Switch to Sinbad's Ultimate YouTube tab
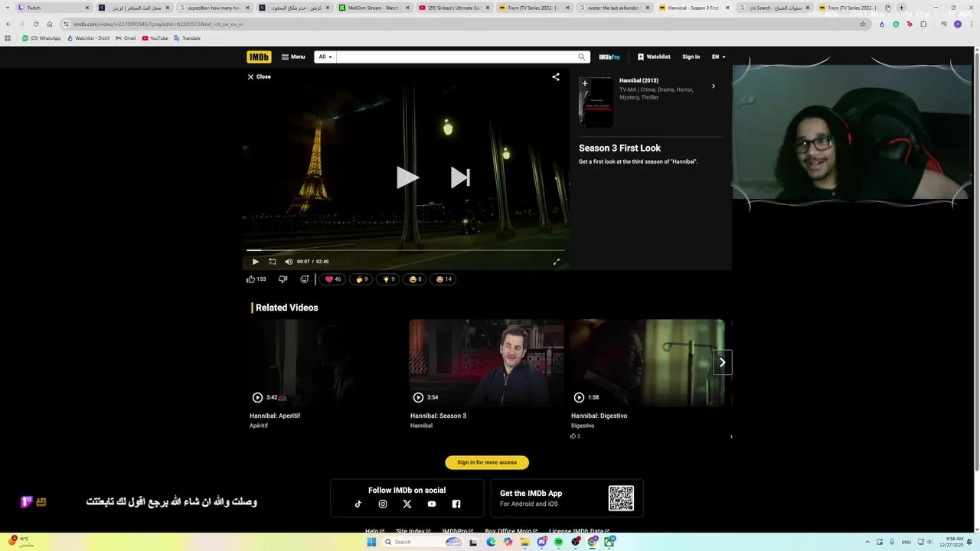This screenshot has height=551, width=980. [x=455, y=8]
